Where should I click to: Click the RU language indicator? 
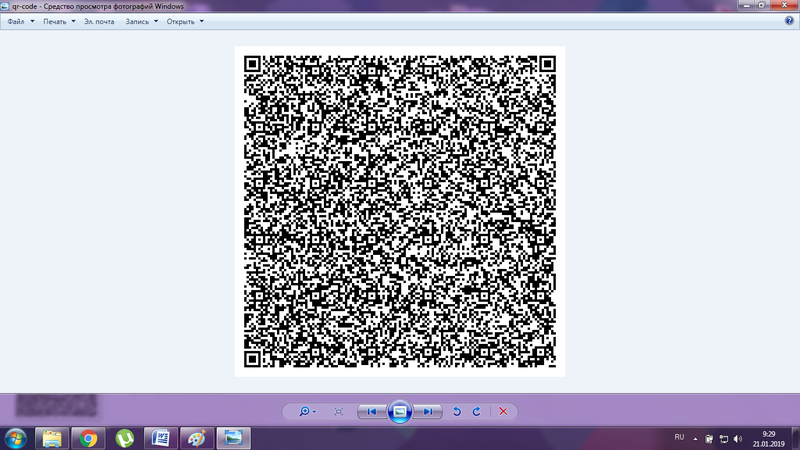pyautogui.click(x=679, y=437)
